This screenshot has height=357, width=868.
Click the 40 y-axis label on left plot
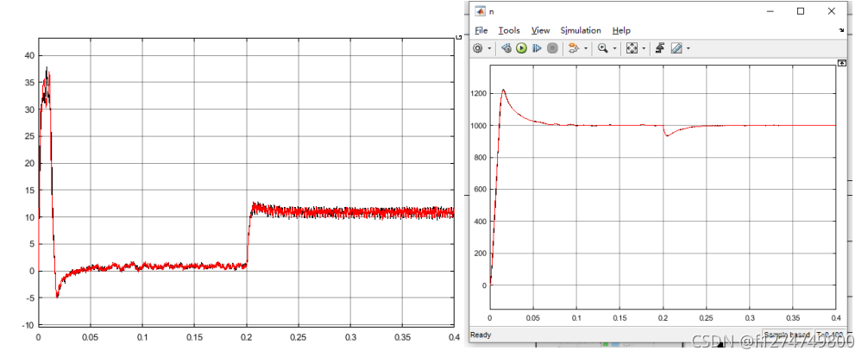click(28, 55)
